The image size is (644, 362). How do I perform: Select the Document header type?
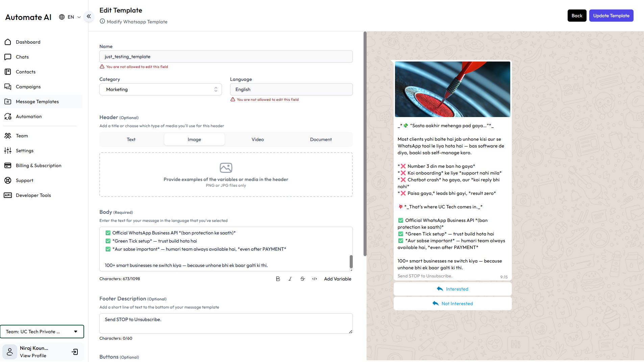[x=321, y=139]
